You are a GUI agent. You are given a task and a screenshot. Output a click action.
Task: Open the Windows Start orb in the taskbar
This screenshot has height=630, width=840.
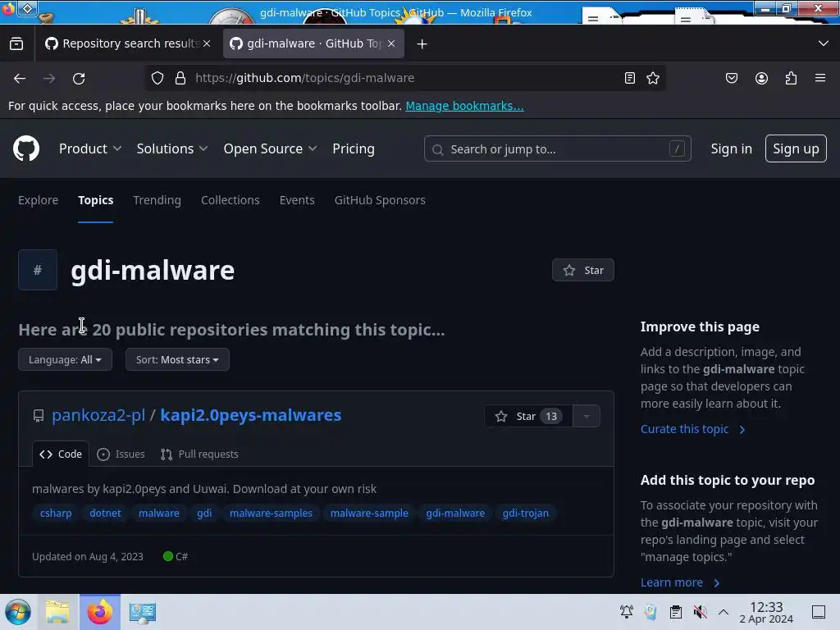(18, 612)
